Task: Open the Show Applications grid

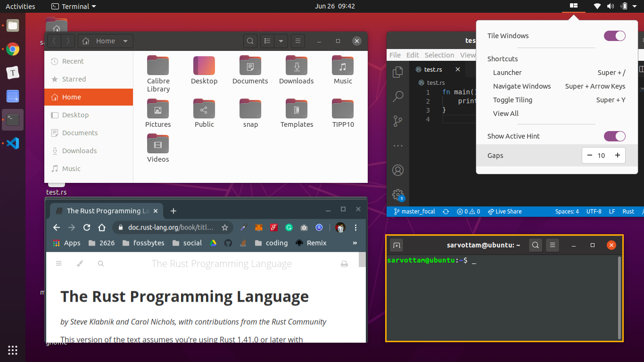Action: [x=13, y=350]
